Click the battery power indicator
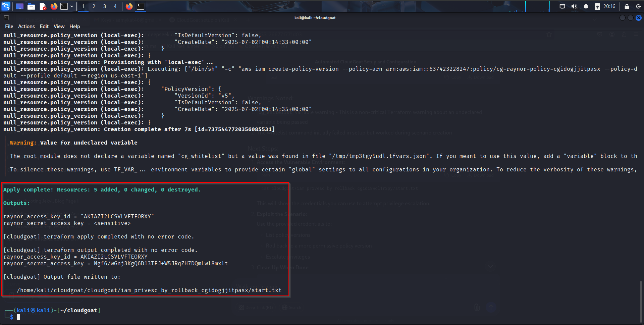 [597, 6]
